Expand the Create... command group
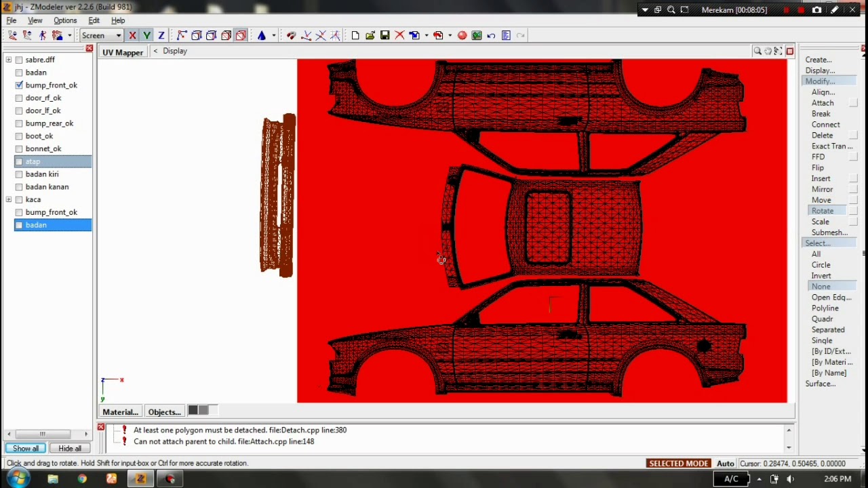The height and width of the screenshot is (488, 868). pyautogui.click(x=818, y=60)
